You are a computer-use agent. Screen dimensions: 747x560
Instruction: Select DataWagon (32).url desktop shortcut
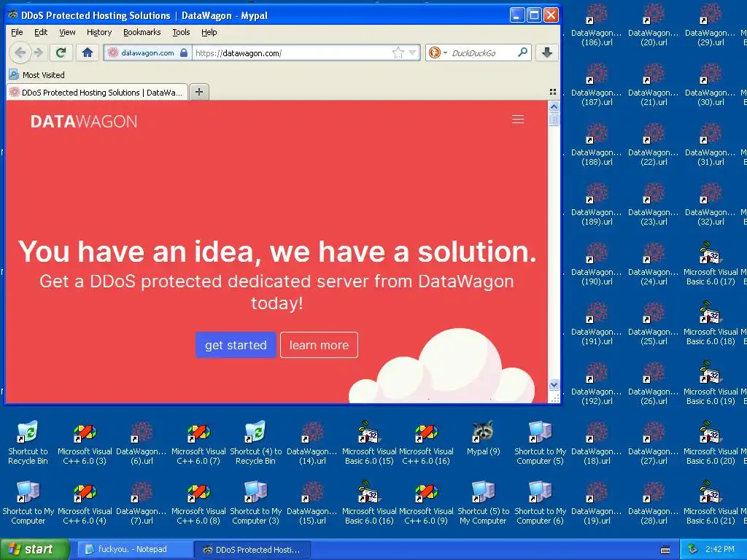coord(711,204)
